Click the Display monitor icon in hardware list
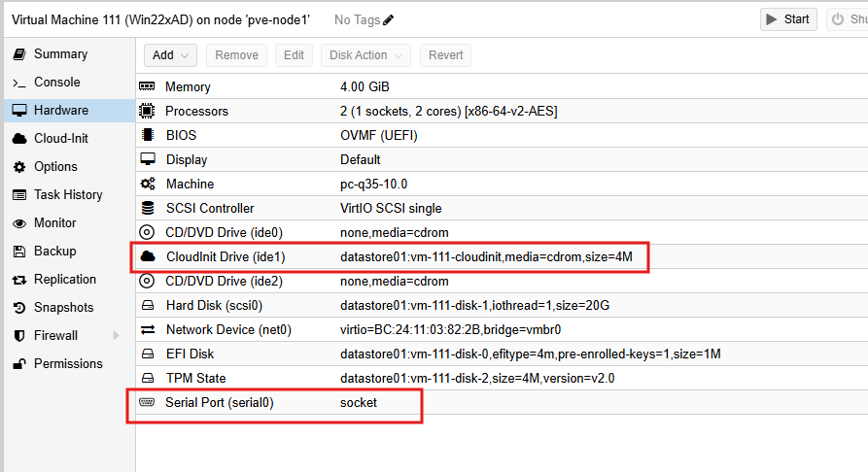This screenshot has width=868, height=472. (148, 159)
